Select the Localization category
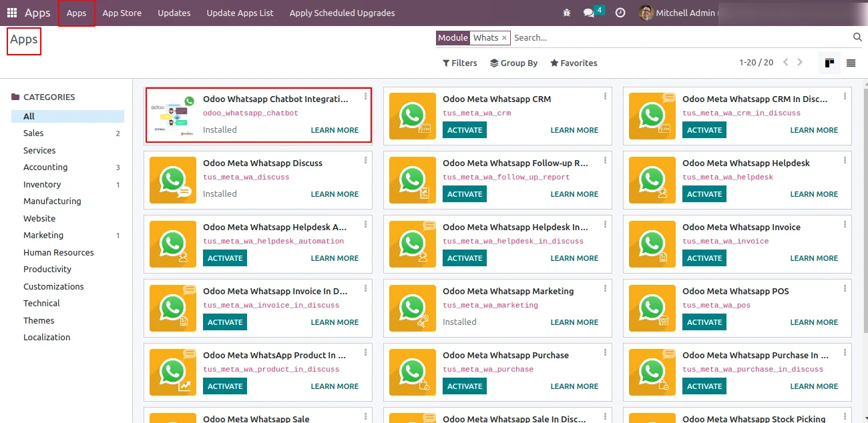The image size is (868, 423). coord(67,338)
